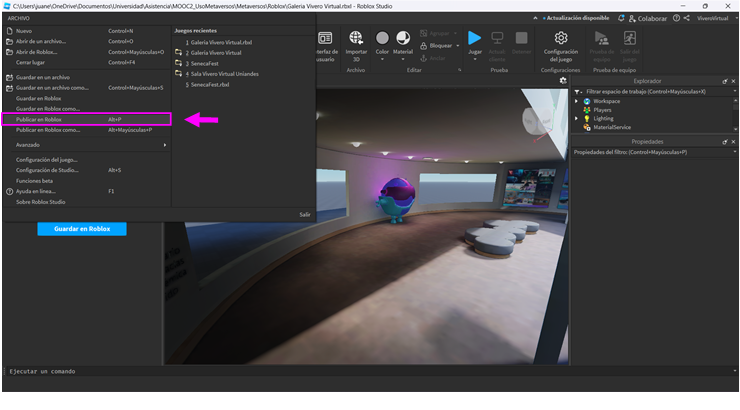740x410 pixels.
Task: Open the Interfaz de usuario tool icon
Action: pyautogui.click(x=325, y=38)
